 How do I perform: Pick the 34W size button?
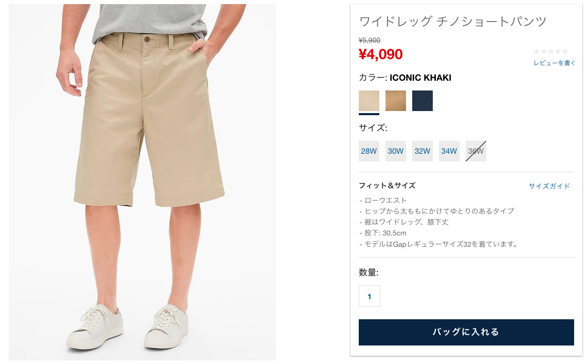coord(449,151)
